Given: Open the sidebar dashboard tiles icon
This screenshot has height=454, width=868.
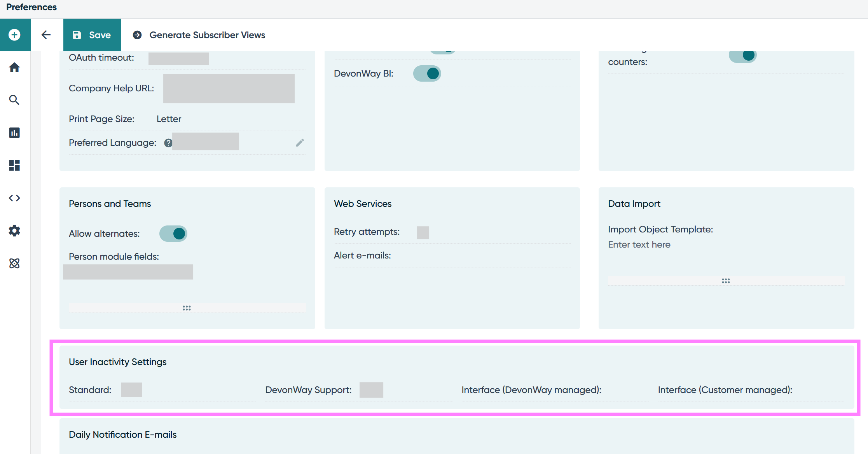Looking at the screenshot, I should coord(14,165).
